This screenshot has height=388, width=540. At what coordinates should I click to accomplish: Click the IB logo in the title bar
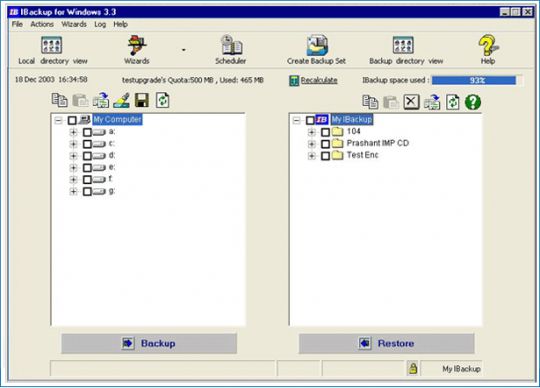click(x=14, y=12)
